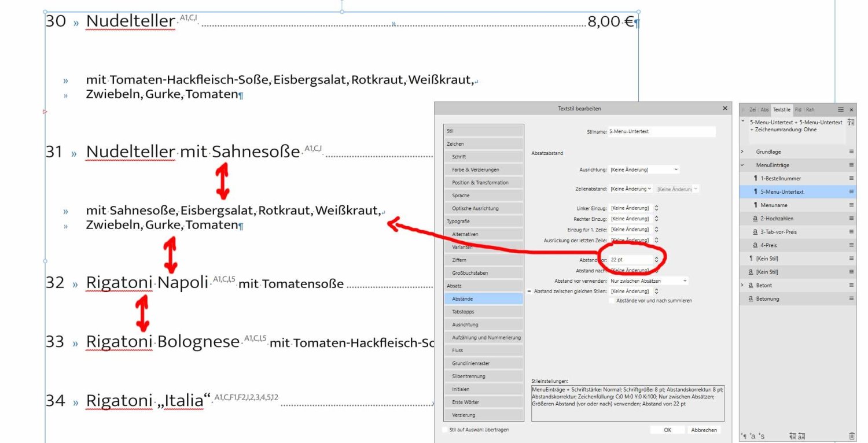Select the Tabstopps category in the dialog

click(484, 312)
